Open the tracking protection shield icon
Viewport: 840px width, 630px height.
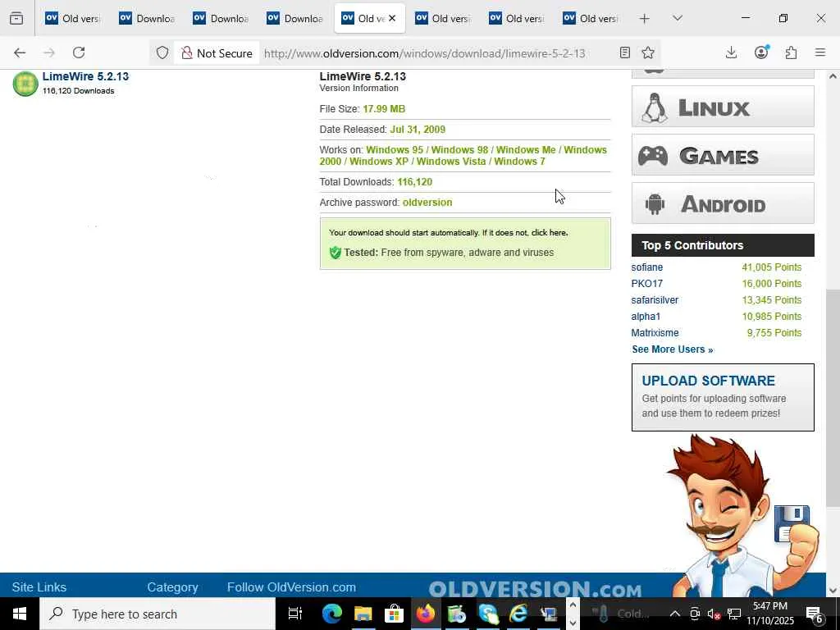point(162,52)
